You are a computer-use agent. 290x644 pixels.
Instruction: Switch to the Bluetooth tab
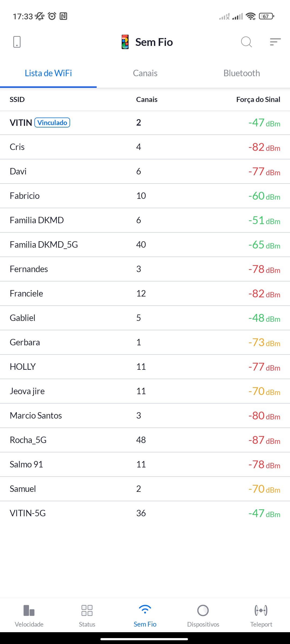tap(242, 73)
